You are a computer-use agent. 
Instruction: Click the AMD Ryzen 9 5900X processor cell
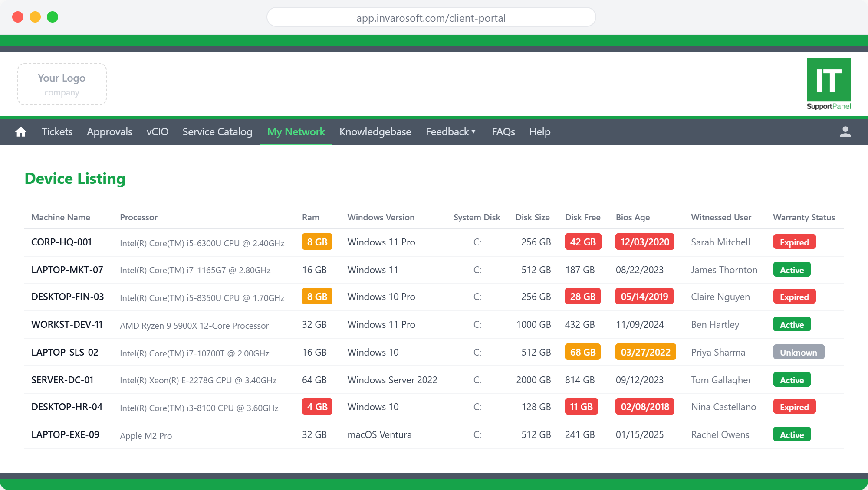click(194, 326)
